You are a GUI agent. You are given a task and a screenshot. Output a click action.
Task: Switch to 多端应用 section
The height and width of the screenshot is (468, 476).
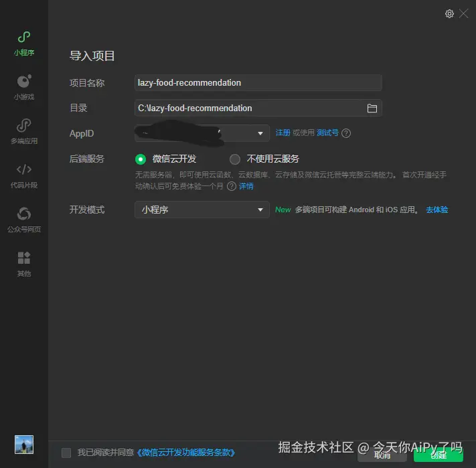(x=23, y=131)
